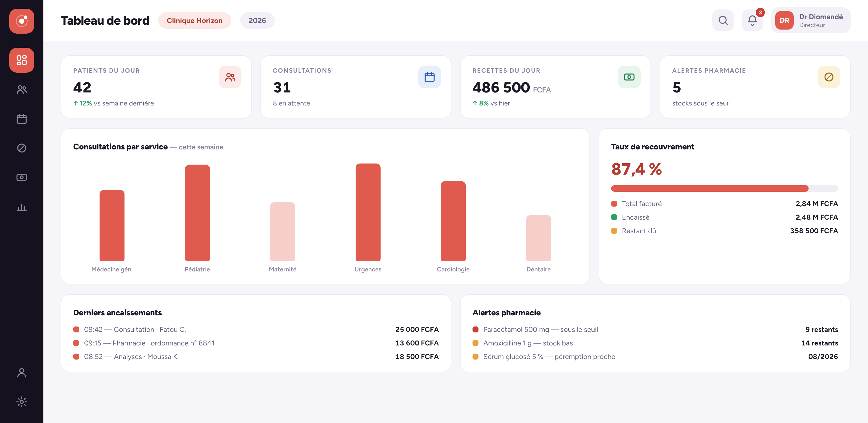Screen dimensions: 868x423
Task: Open the pharmacy pill icon in sidebar
Action: [22, 148]
